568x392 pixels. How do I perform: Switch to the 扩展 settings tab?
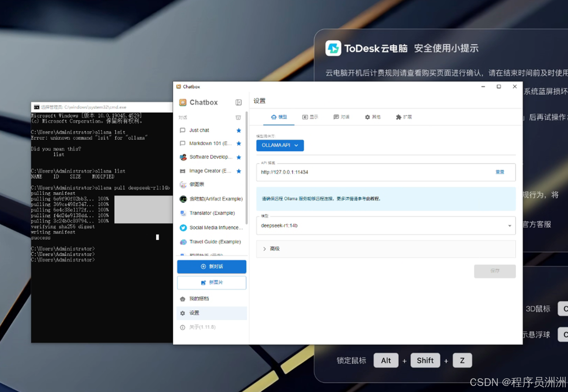point(404,117)
